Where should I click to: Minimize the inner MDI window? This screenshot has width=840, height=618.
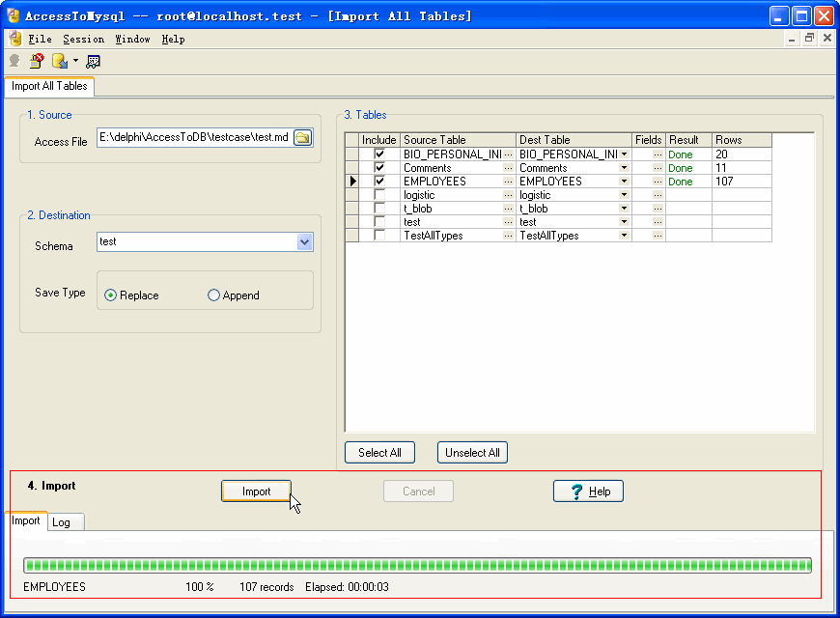[x=792, y=38]
